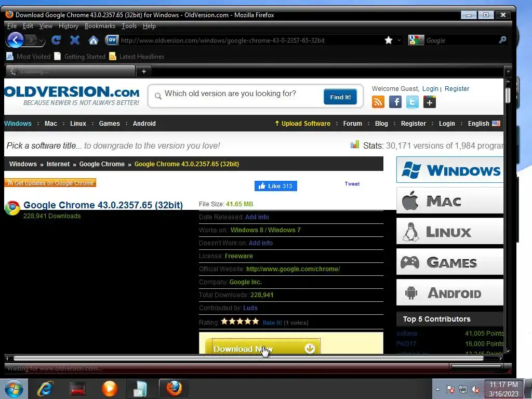Click the five-star rating stars
The width and height of the screenshot is (532, 399).
click(x=240, y=321)
